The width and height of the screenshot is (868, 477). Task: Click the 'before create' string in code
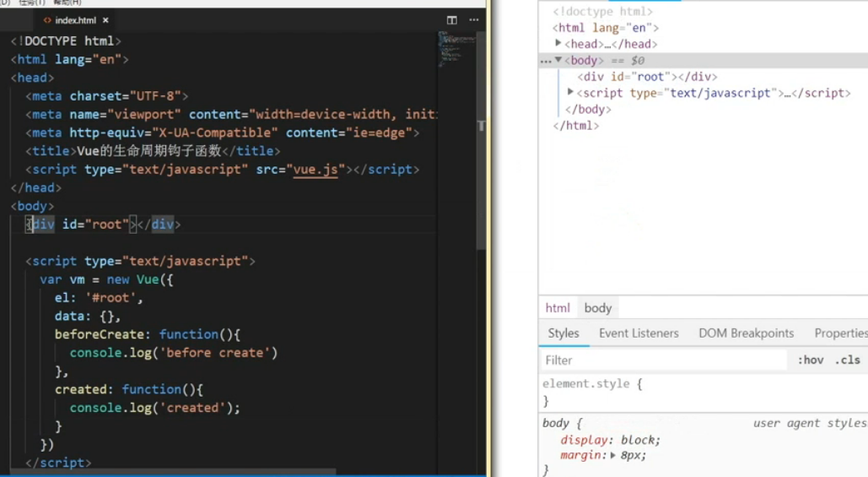pyautogui.click(x=215, y=353)
